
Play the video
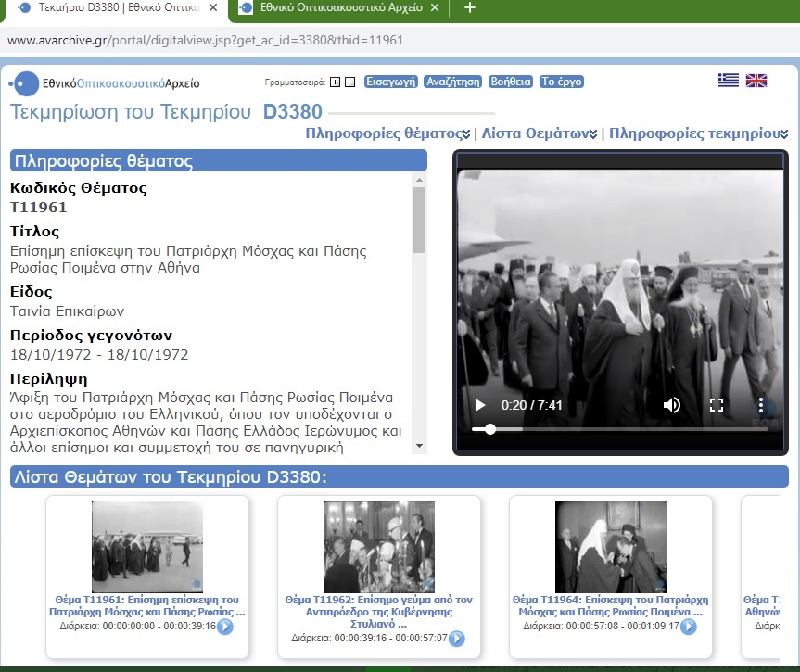(x=479, y=405)
